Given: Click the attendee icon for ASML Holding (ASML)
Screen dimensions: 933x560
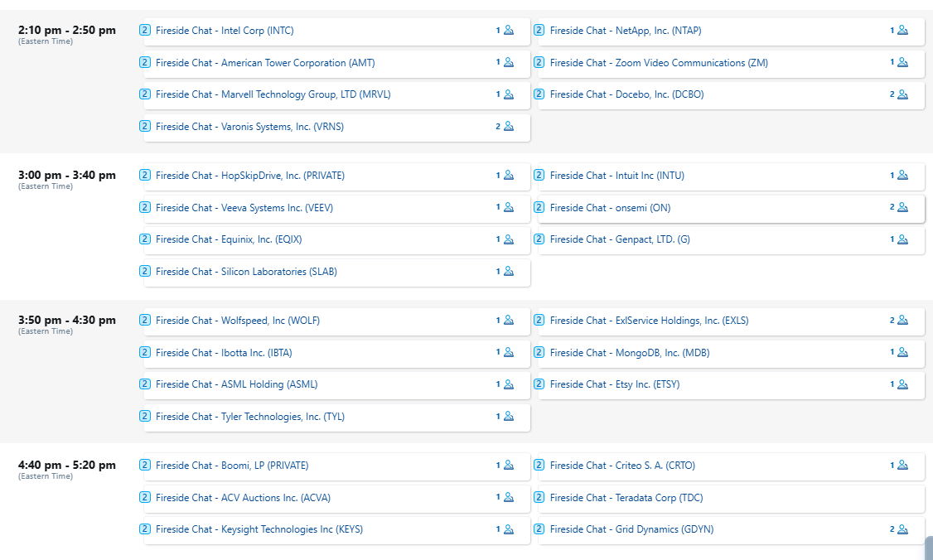Looking at the screenshot, I should click(509, 384).
